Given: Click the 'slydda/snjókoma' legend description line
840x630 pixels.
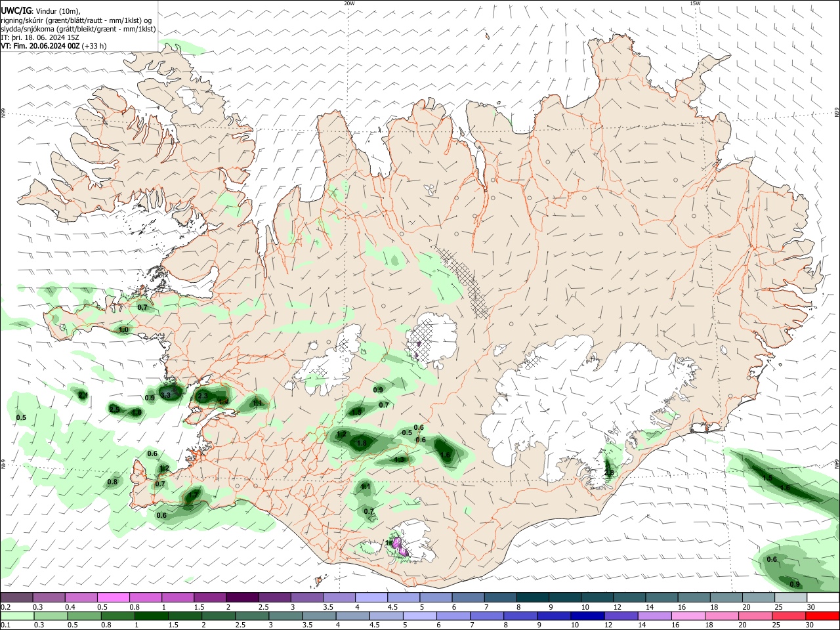Looking at the screenshot, I should pyautogui.click(x=78, y=29).
